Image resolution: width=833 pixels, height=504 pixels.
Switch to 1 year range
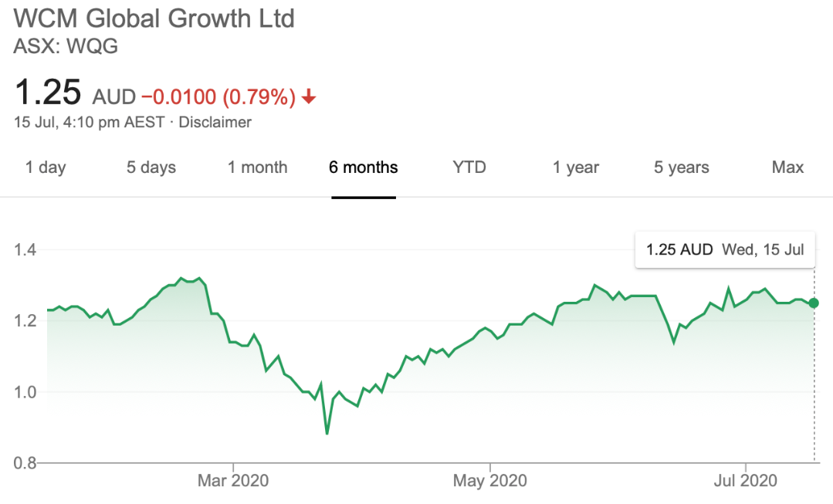(x=576, y=167)
